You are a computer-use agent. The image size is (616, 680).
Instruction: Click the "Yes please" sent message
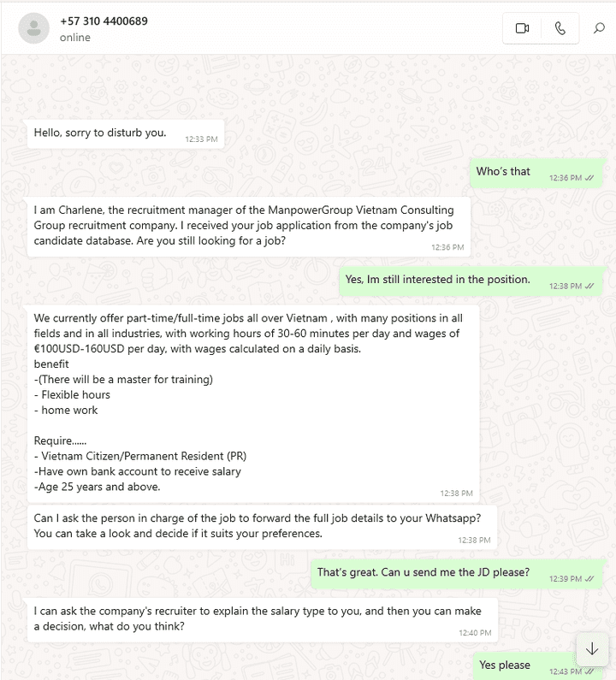505,665
